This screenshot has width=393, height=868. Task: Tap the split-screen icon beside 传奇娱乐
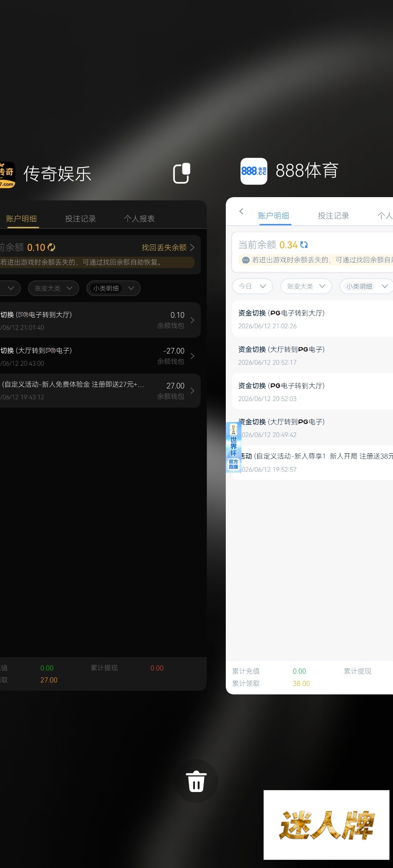tap(181, 173)
